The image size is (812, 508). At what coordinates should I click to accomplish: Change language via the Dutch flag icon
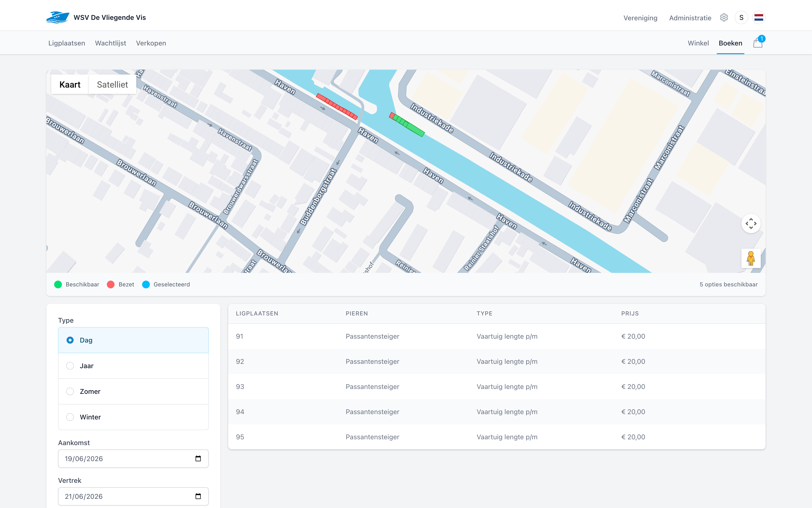759,17
